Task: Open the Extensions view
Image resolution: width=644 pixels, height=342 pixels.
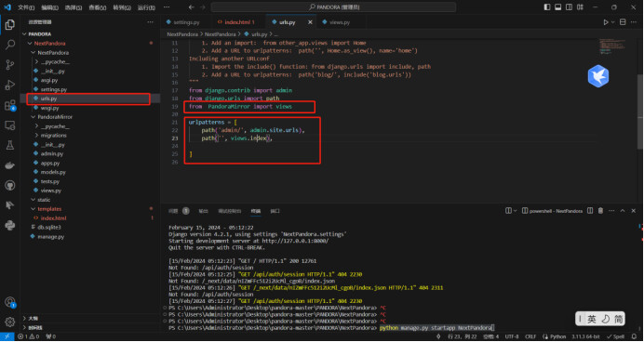Action: 10,105
